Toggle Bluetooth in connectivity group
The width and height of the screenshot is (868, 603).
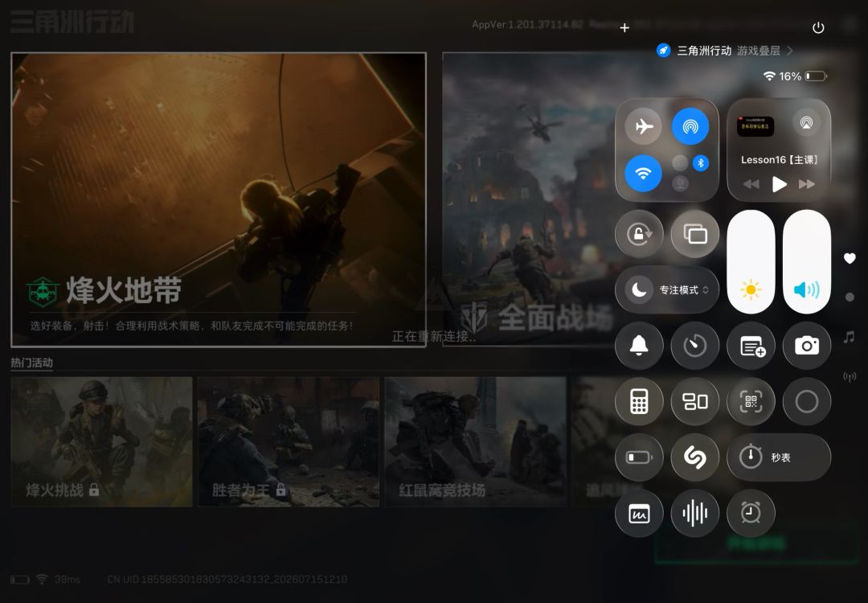(700, 162)
